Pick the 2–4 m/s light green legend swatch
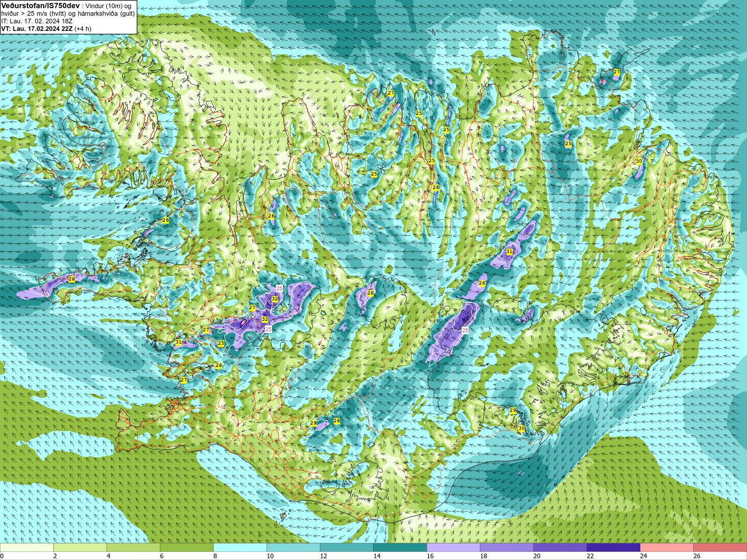The width and height of the screenshot is (747, 560). tap(80, 548)
